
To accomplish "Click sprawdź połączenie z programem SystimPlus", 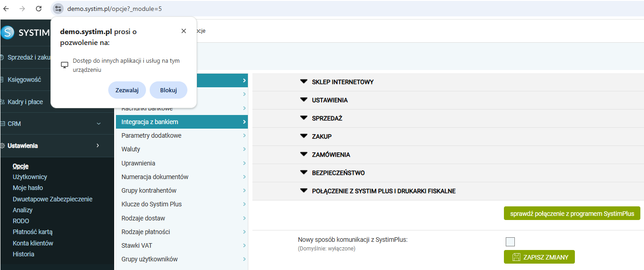I will pos(572,213).
